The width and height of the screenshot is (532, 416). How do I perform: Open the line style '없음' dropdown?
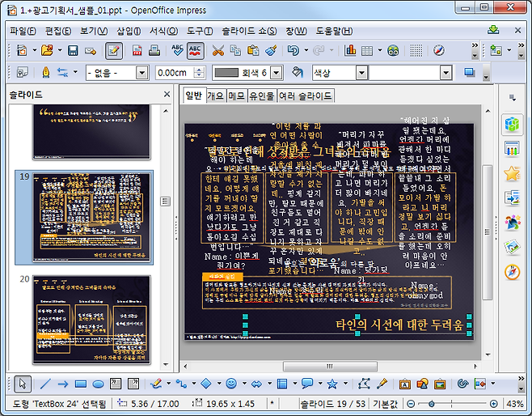(141, 73)
